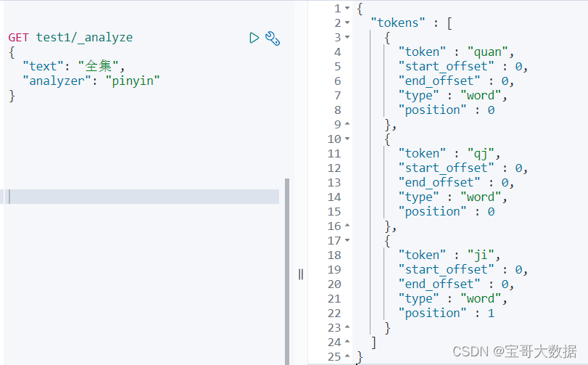Click the "qj" token value

481,154
